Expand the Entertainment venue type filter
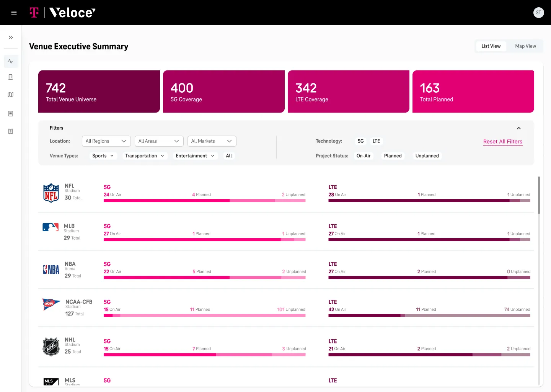 click(195, 156)
